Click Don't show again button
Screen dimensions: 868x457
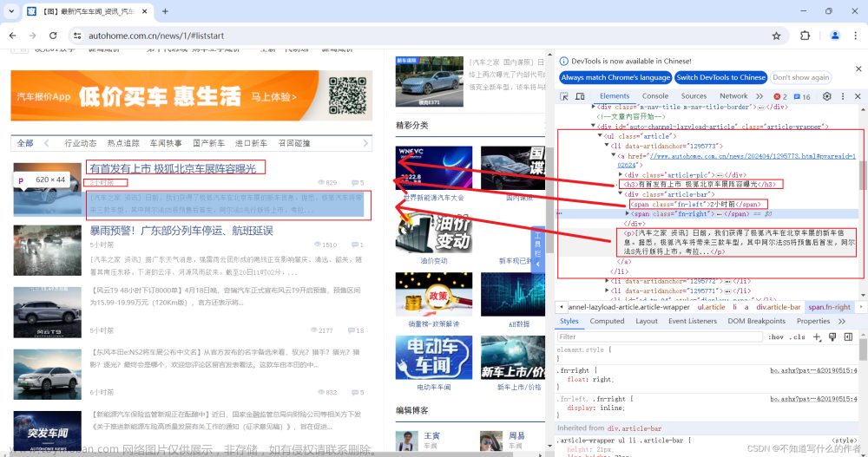click(x=800, y=77)
